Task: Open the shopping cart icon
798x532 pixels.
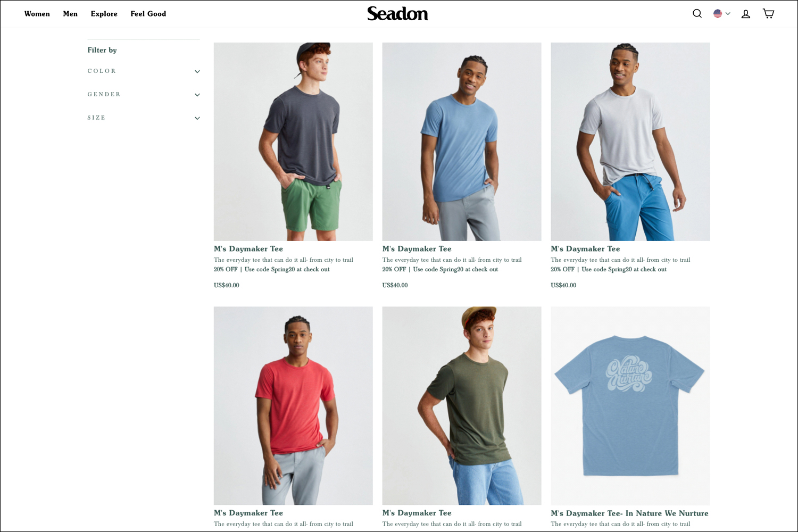Action: pos(768,14)
